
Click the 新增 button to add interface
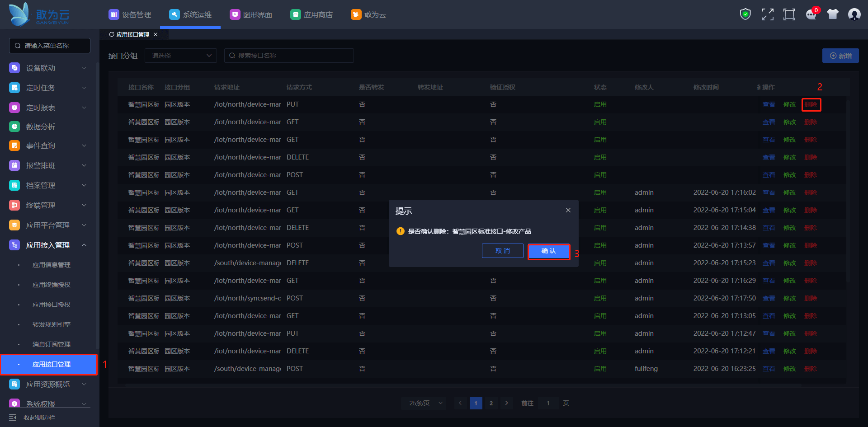(x=840, y=56)
